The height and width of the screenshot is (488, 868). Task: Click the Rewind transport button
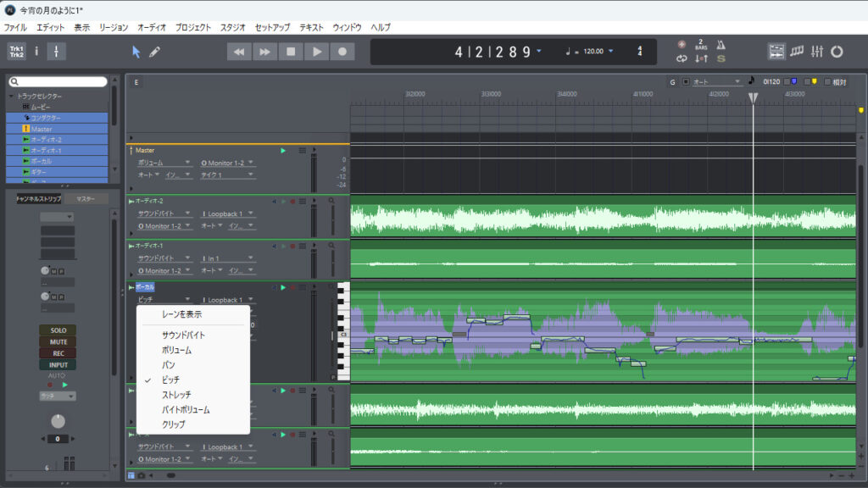coord(239,52)
